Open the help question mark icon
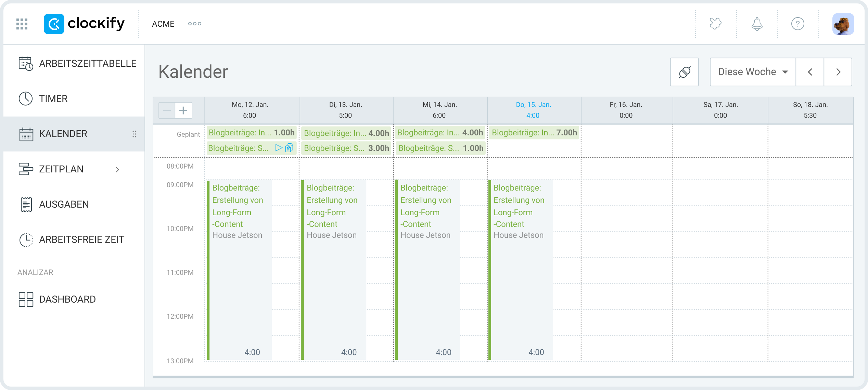The height and width of the screenshot is (390, 868). [797, 24]
